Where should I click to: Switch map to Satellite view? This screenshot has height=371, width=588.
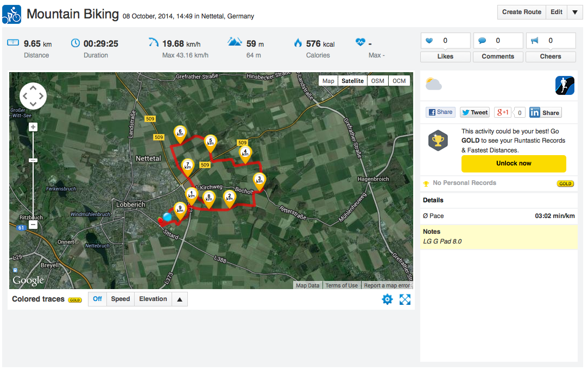click(x=352, y=81)
